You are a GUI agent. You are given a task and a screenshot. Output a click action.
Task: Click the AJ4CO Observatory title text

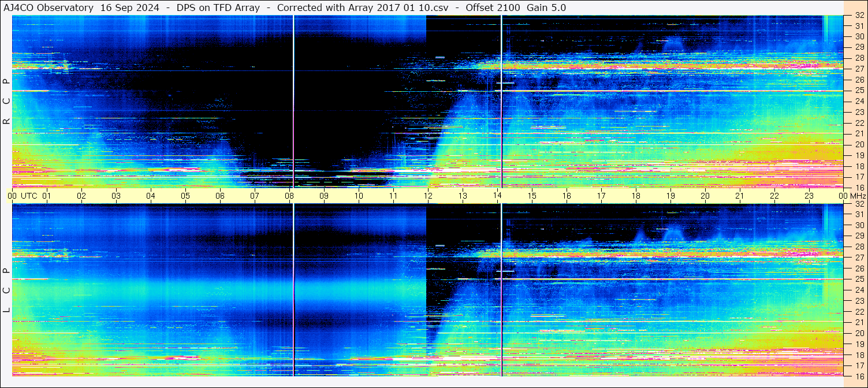pos(48,8)
